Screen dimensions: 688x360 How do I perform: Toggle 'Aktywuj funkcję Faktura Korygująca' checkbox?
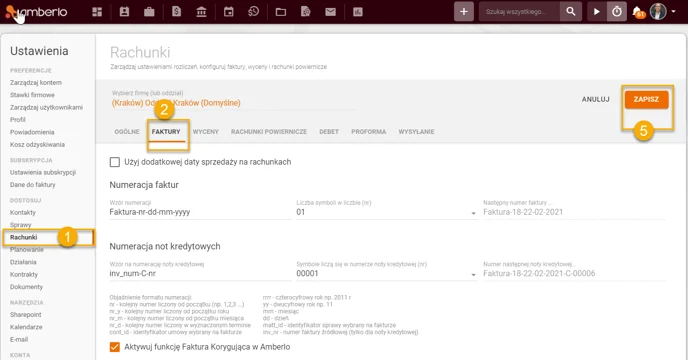click(x=115, y=347)
